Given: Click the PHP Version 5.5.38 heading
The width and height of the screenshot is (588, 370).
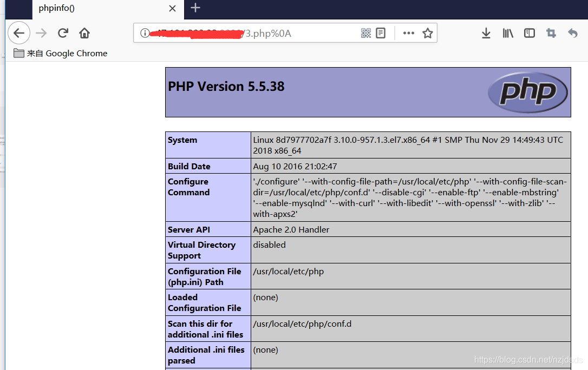Looking at the screenshot, I should (226, 87).
